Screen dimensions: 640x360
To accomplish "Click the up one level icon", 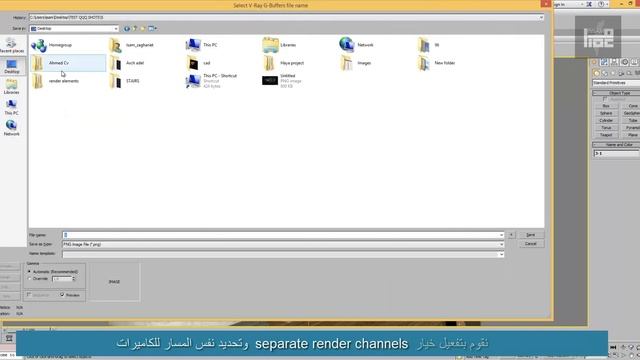I will click(135, 29).
